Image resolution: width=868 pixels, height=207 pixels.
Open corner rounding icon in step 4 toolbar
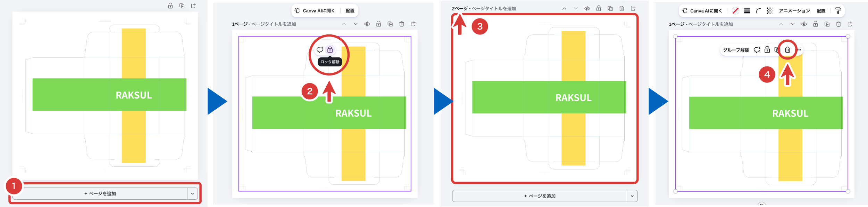click(x=758, y=11)
